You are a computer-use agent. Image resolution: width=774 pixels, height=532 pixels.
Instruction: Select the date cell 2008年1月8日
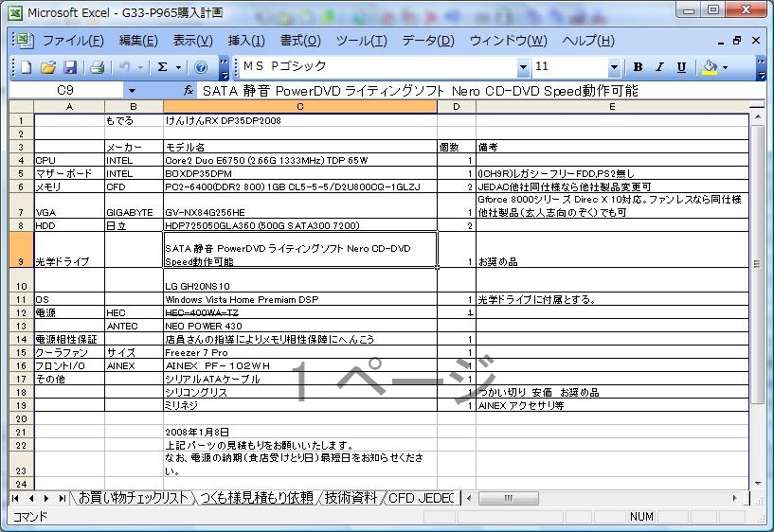tap(300, 432)
